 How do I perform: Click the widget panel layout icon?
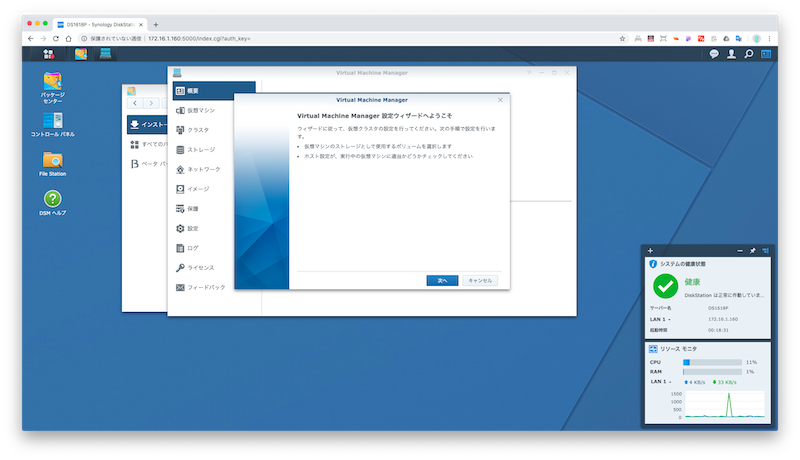click(x=765, y=250)
